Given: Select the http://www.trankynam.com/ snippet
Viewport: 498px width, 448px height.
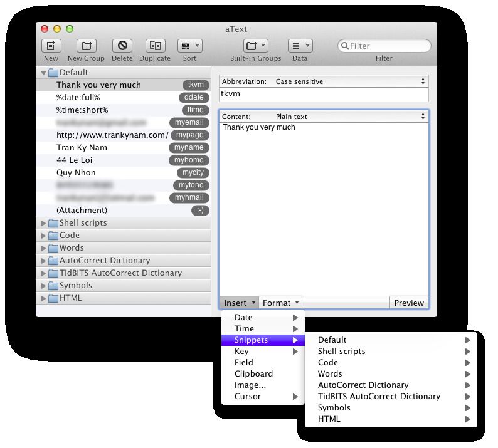Looking at the screenshot, I should click(x=123, y=135).
